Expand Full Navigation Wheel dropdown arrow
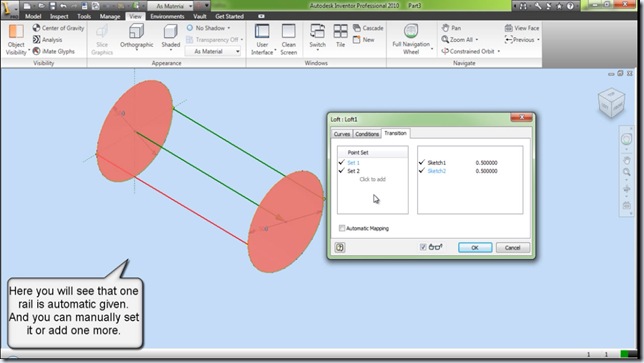This screenshot has width=644, height=363. pos(432,48)
